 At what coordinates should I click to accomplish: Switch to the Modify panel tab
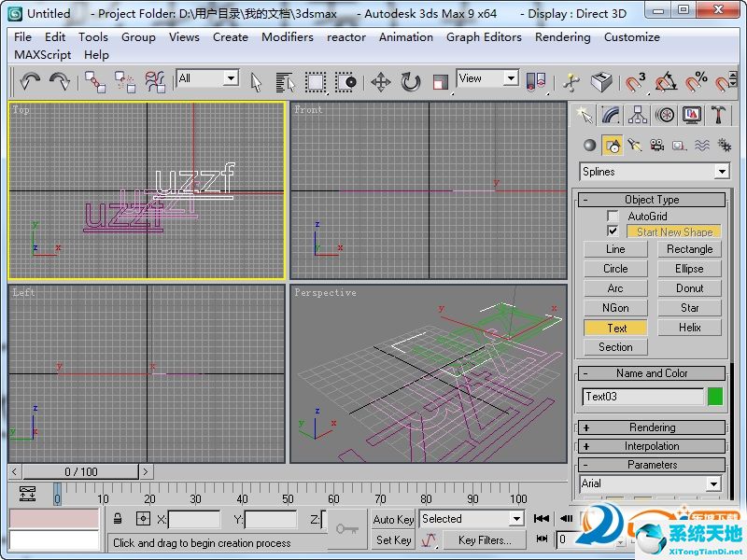(x=611, y=115)
